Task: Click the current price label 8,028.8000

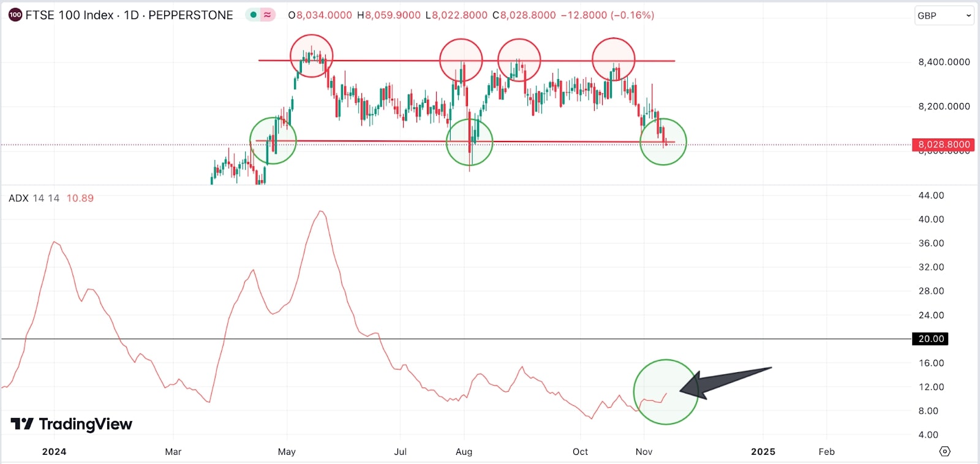Action: [944, 145]
